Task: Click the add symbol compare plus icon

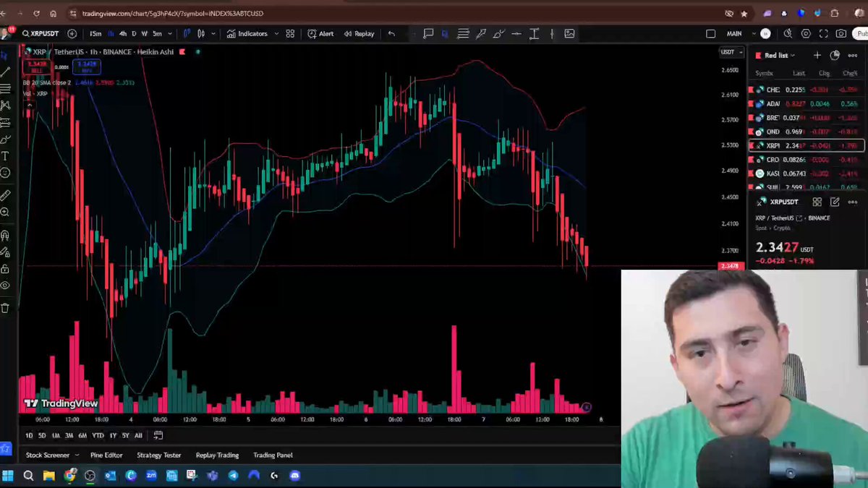Action: coord(72,33)
